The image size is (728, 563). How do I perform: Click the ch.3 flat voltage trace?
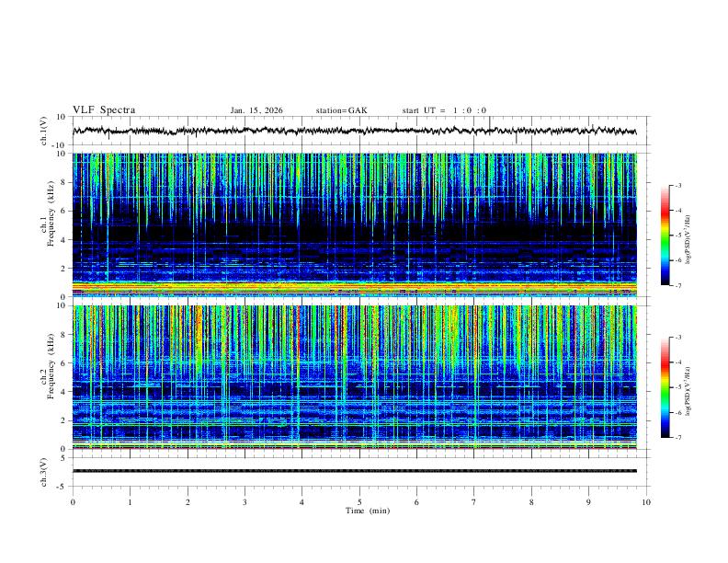click(354, 471)
